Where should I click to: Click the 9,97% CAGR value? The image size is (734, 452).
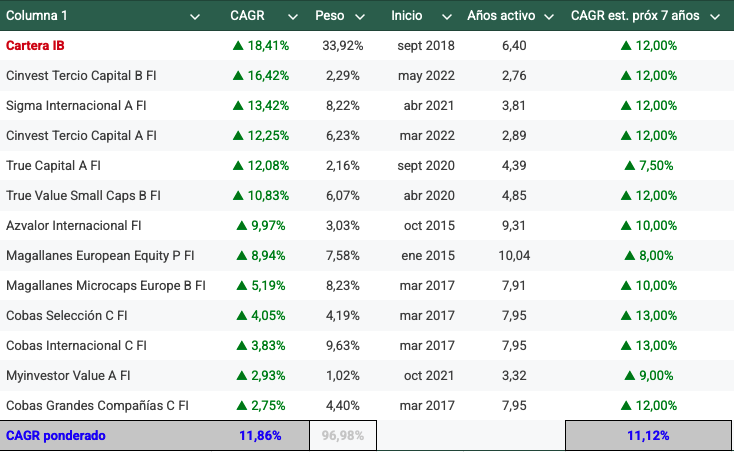point(261,225)
